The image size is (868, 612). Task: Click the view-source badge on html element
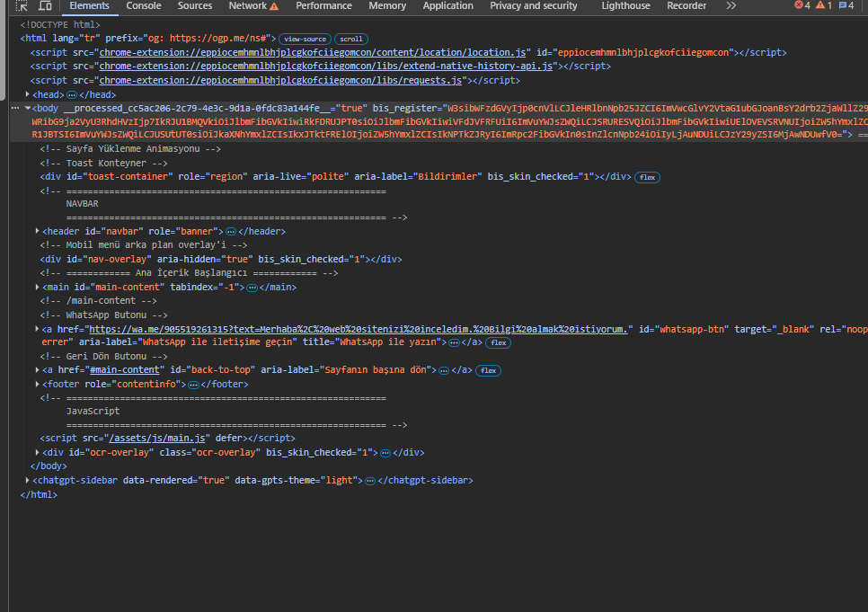point(305,40)
